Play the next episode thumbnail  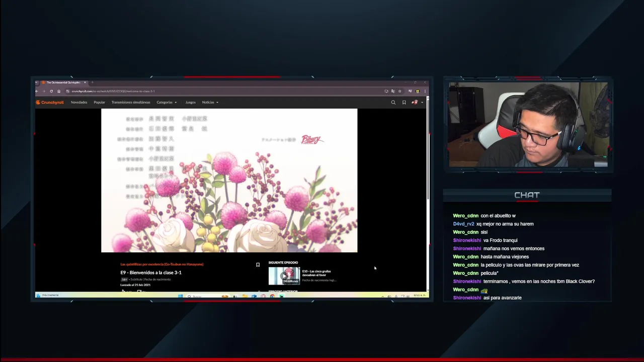pos(284,276)
